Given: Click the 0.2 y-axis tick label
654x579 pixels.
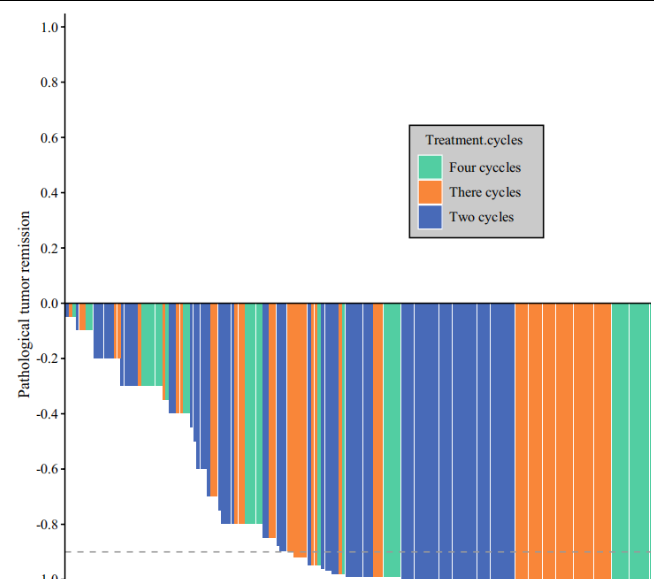Looking at the screenshot, I should tap(49, 248).
